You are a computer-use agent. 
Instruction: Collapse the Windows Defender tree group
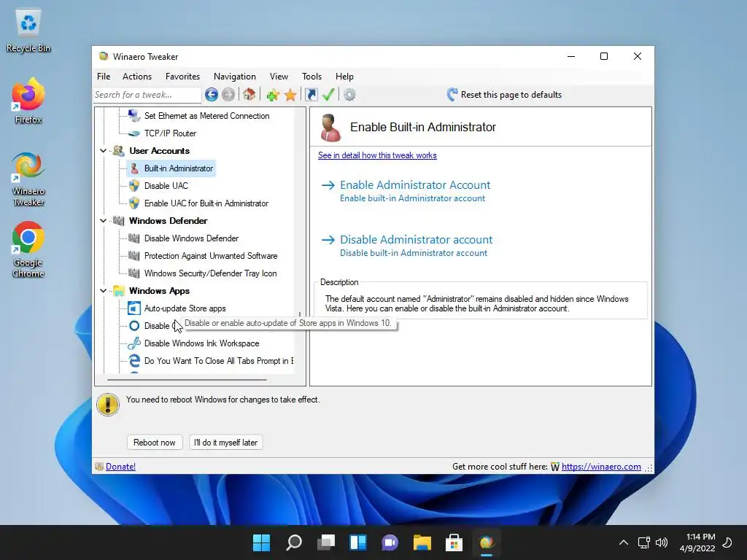(x=104, y=220)
